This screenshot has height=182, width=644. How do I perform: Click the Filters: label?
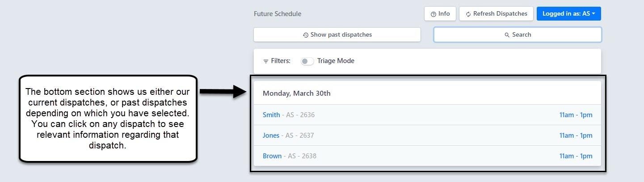tap(281, 61)
